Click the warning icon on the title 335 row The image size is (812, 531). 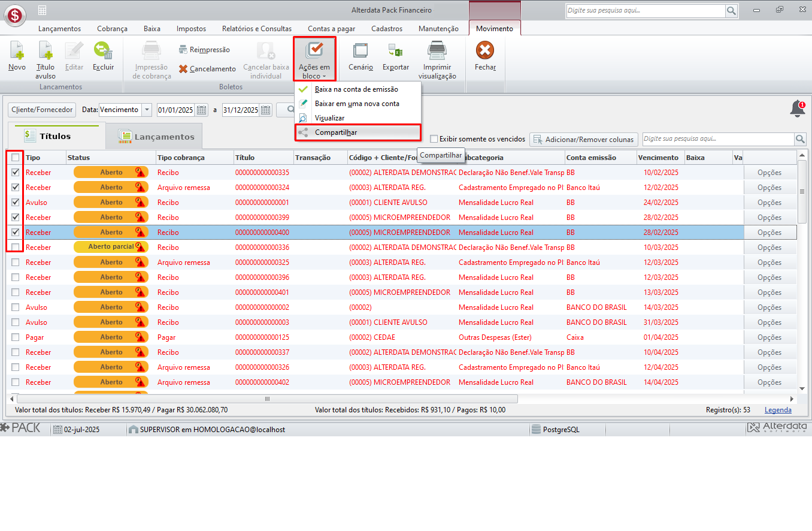141,173
